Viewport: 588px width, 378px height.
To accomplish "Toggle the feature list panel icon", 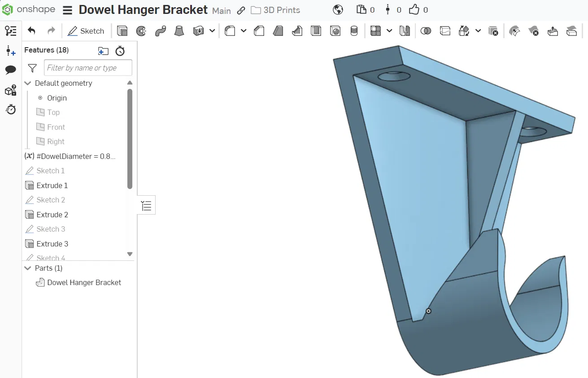I will (x=11, y=31).
